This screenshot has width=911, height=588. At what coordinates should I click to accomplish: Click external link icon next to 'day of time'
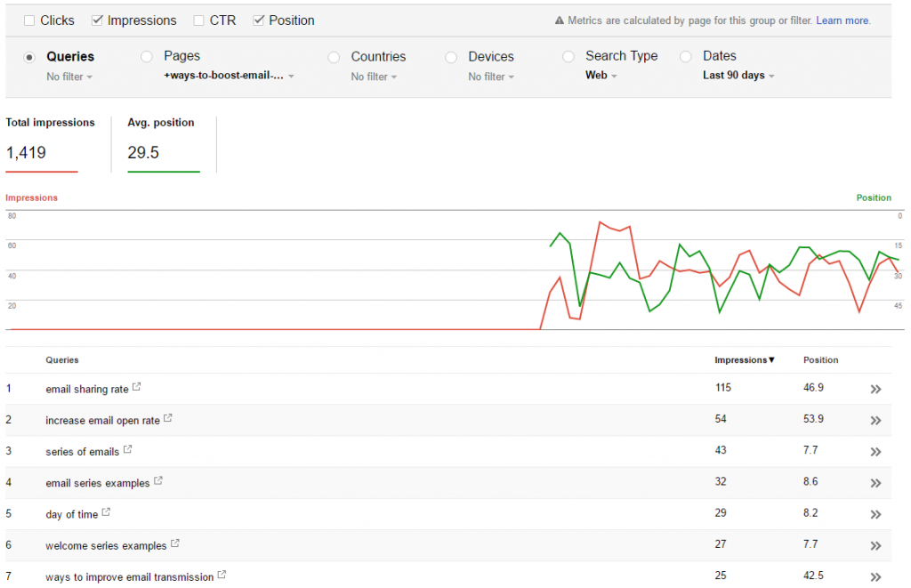tap(106, 512)
